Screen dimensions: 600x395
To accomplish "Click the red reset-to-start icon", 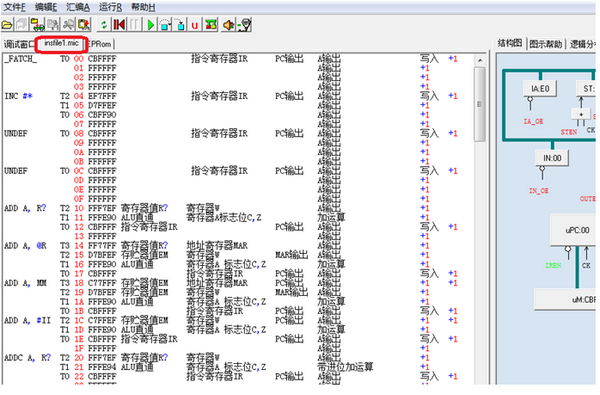I will click(x=119, y=25).
